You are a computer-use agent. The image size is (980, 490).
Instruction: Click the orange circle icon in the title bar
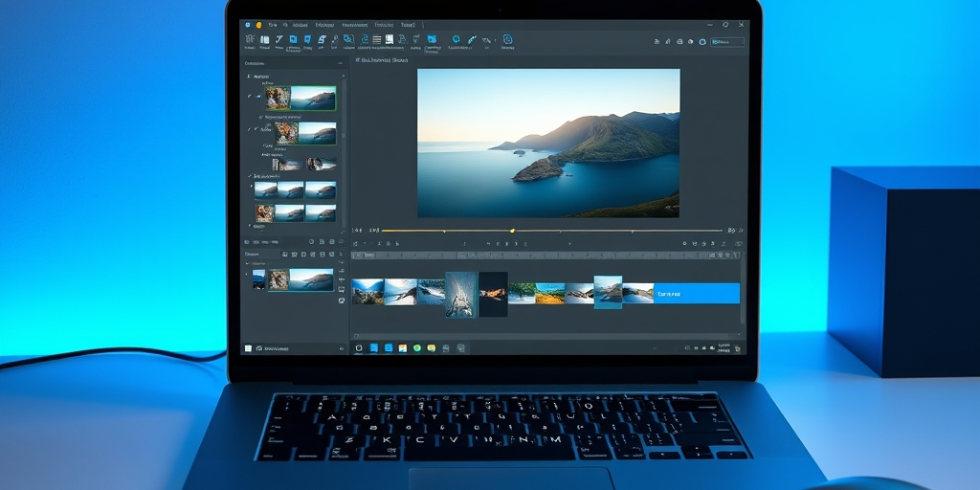pos(258,25)
